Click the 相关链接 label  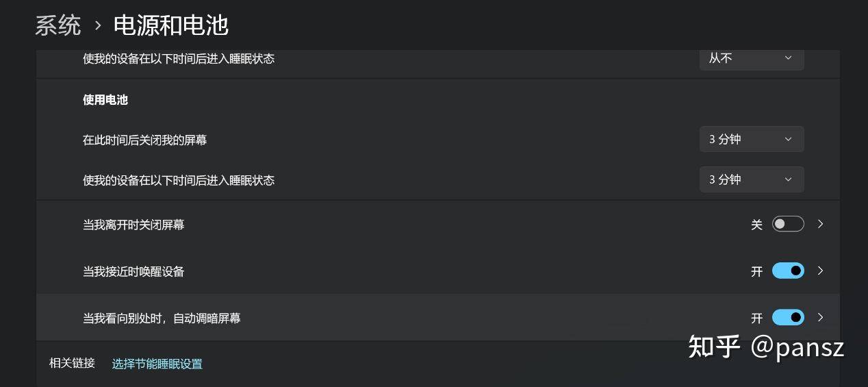click(x=72, y=363)
